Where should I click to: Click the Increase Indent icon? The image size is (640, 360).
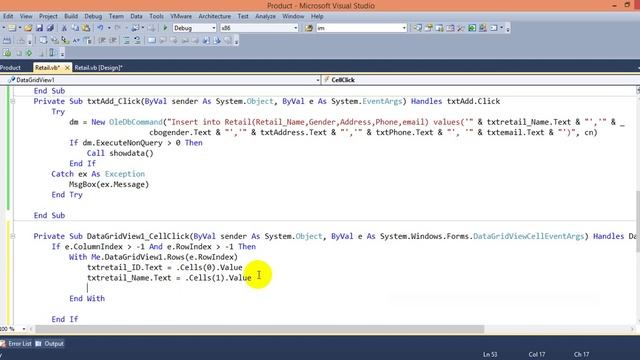(113, 40)
